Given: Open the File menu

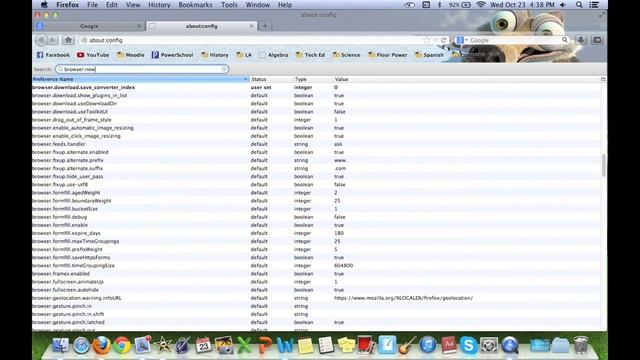Looking at the screenshot, I should pyautogui.click(x=92, y=5).
